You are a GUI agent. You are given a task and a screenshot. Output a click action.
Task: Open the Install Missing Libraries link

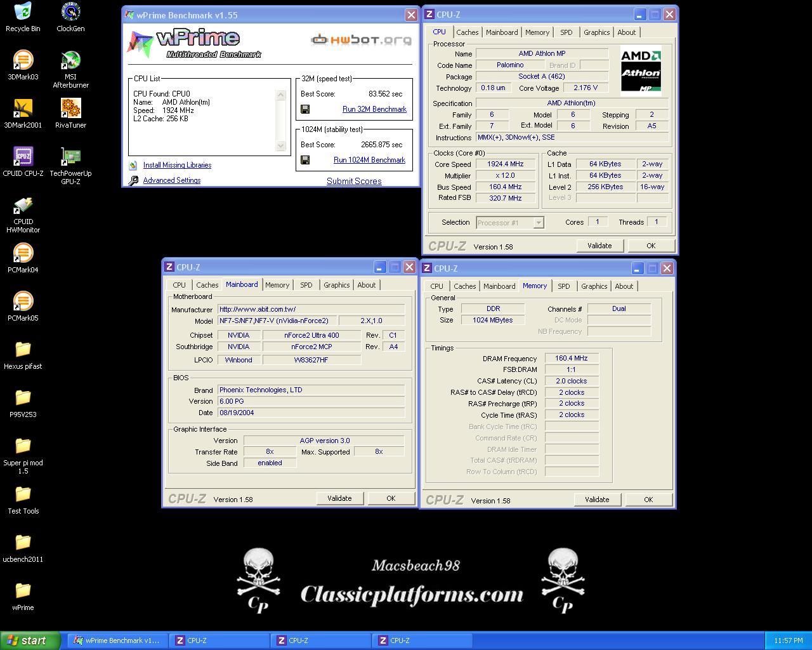[x=177, y=165]
